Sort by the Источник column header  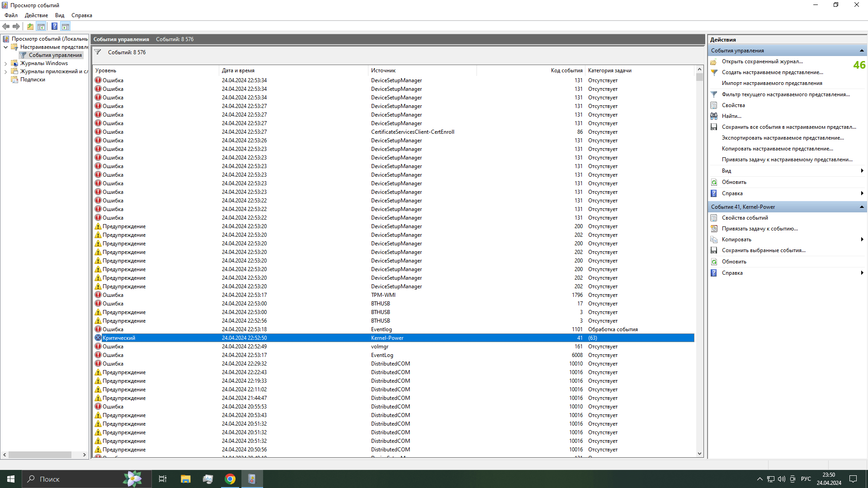(423, 70)
